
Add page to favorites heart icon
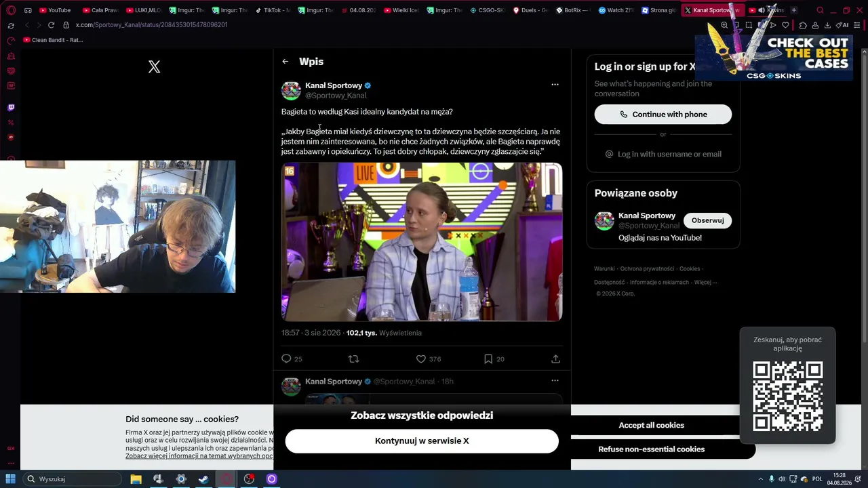[x=785, y=25]
